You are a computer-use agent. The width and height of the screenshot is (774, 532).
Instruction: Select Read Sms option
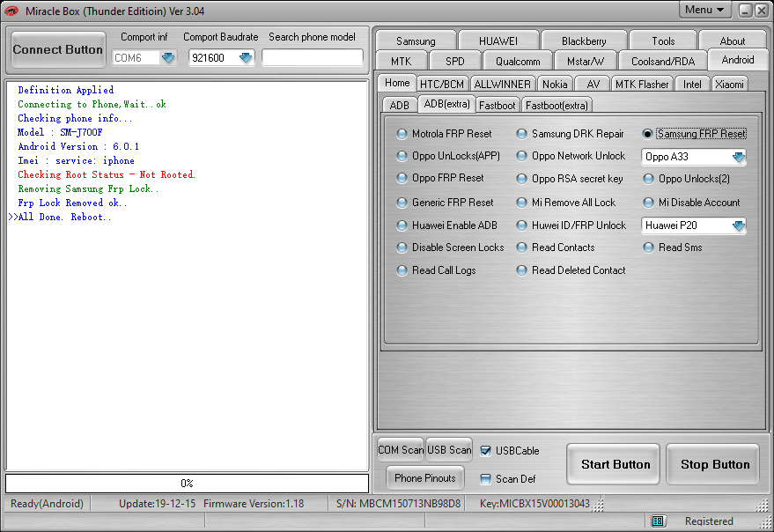tap(648, 248)
